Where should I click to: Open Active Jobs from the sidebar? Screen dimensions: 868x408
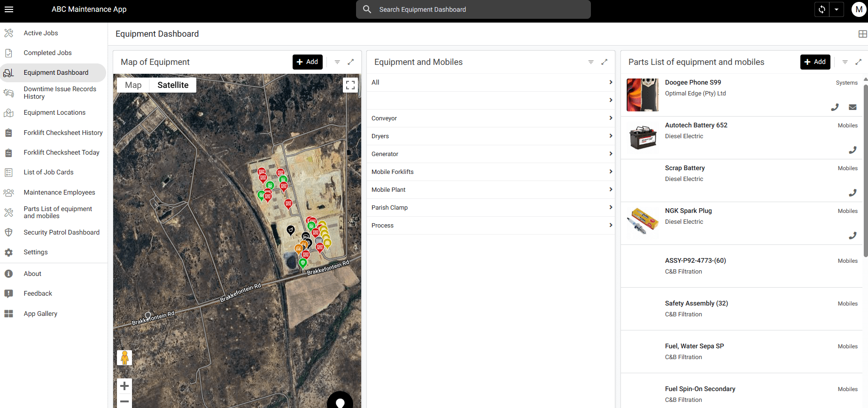point(41,33)
